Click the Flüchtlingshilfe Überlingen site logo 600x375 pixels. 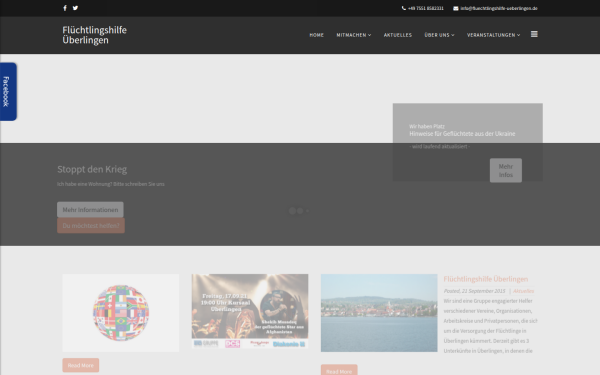click(x=95, y=35)
